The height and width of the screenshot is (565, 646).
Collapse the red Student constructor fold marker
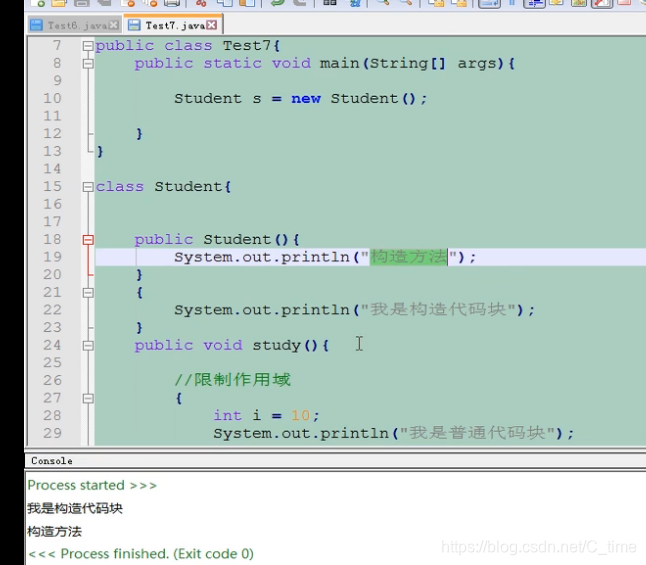(x=88, y=239)
